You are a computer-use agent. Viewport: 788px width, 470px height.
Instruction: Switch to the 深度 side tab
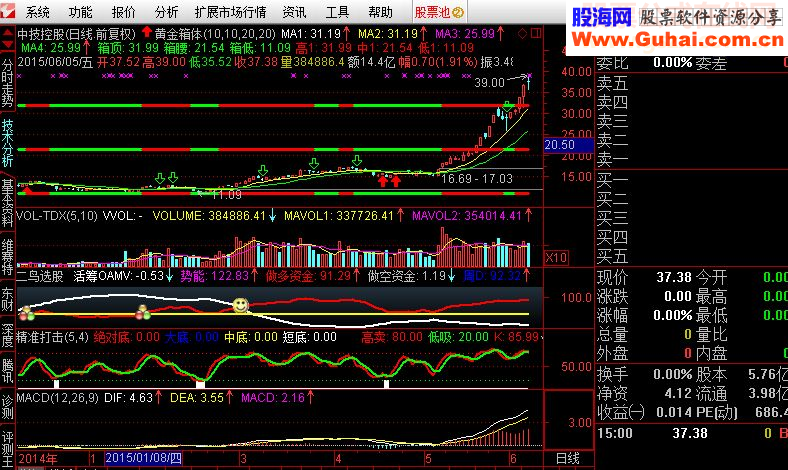click(7, 335)
